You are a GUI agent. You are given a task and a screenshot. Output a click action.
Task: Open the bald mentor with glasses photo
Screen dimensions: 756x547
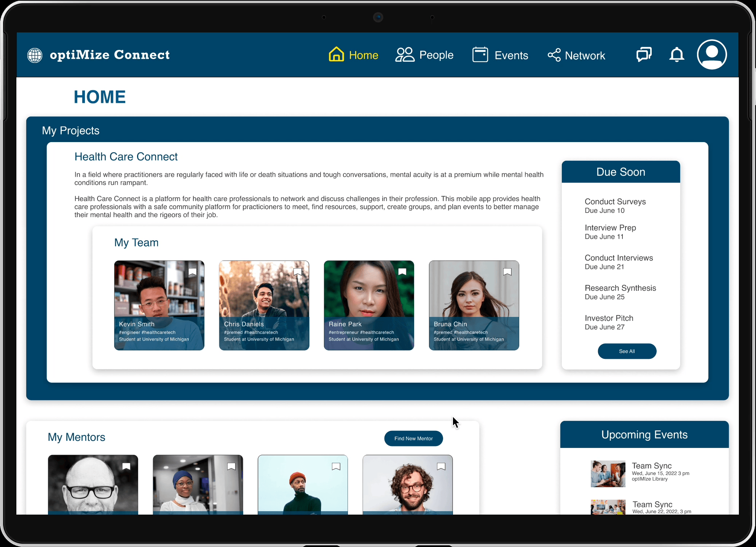click(93, 484)
